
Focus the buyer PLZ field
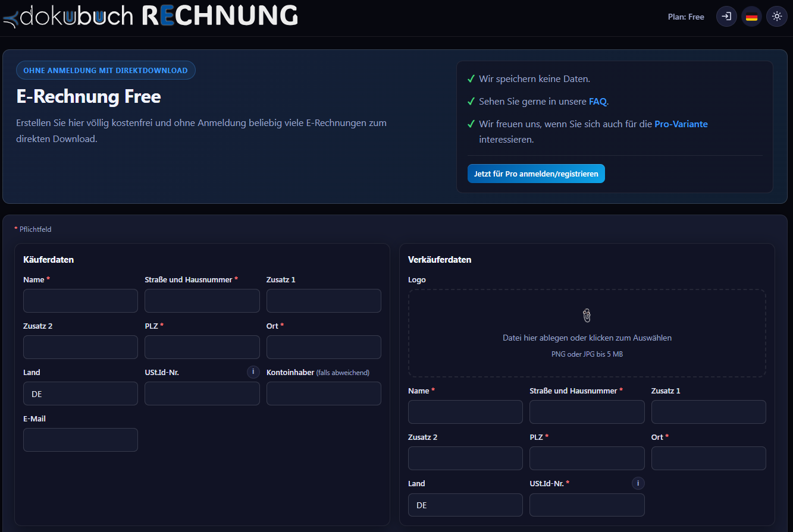pos(202,347)
